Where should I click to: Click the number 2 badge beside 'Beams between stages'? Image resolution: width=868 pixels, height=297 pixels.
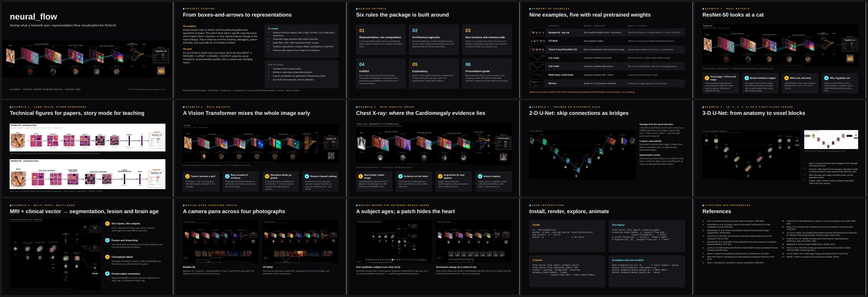click(x=747, y=78)
